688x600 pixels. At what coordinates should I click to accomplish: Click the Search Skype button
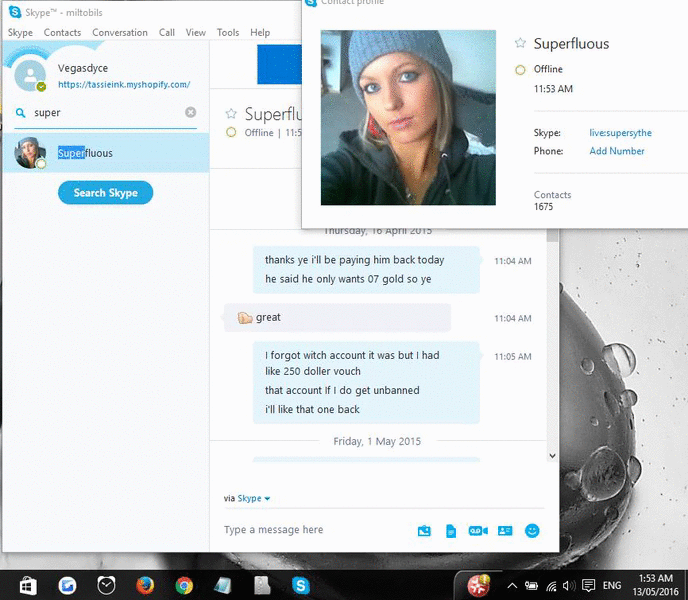click(105, 193)
